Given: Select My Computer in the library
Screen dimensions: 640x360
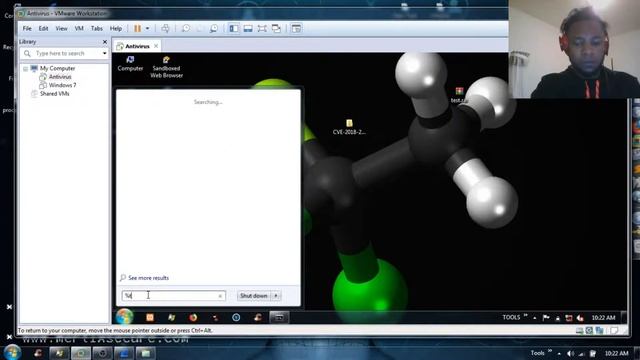Looking at the screenshot, I should point(57,69).
